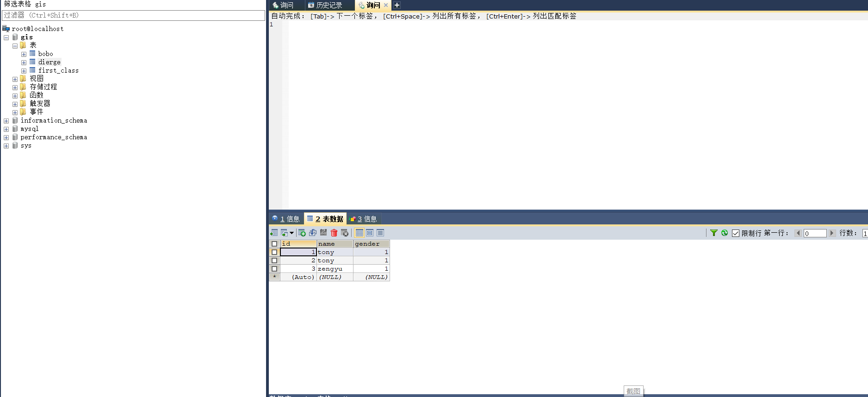Go to previous page with left arrow
The image size is (868, 397).
pos(798,233)
